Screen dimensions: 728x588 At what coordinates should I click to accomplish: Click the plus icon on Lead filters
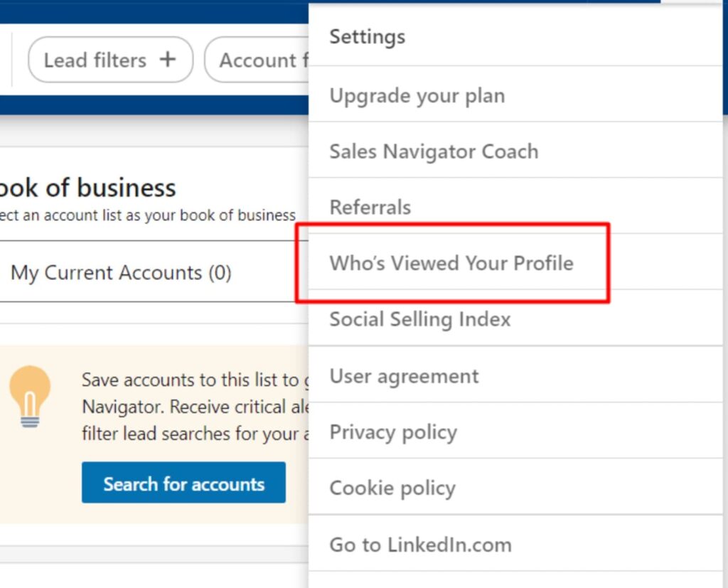(x=167, y=60)
